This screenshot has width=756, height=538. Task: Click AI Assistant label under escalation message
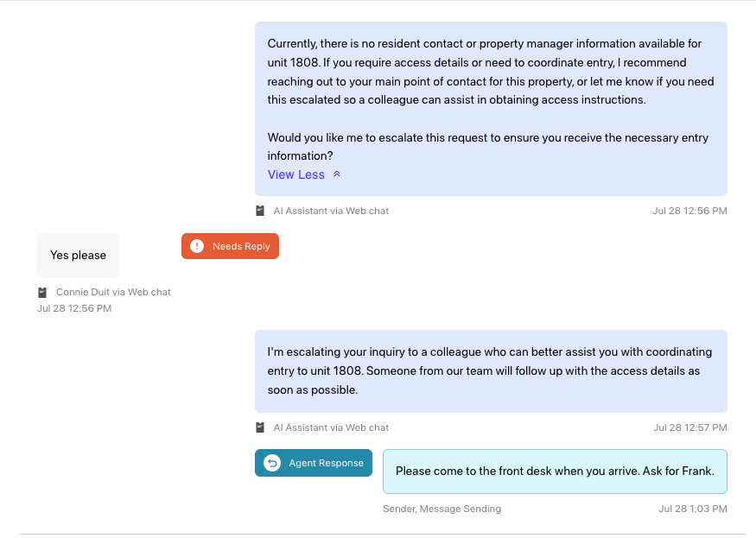(331, 427)
